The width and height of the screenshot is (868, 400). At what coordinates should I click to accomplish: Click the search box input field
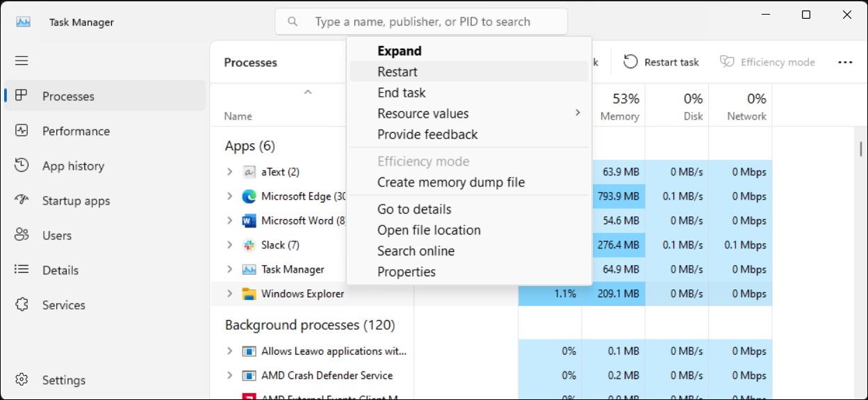pos(421,22)
